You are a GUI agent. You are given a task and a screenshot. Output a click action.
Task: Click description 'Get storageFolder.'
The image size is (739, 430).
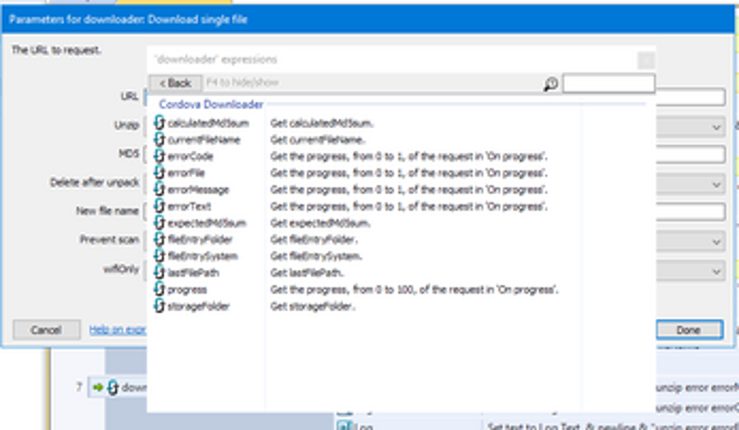[312, 306]
